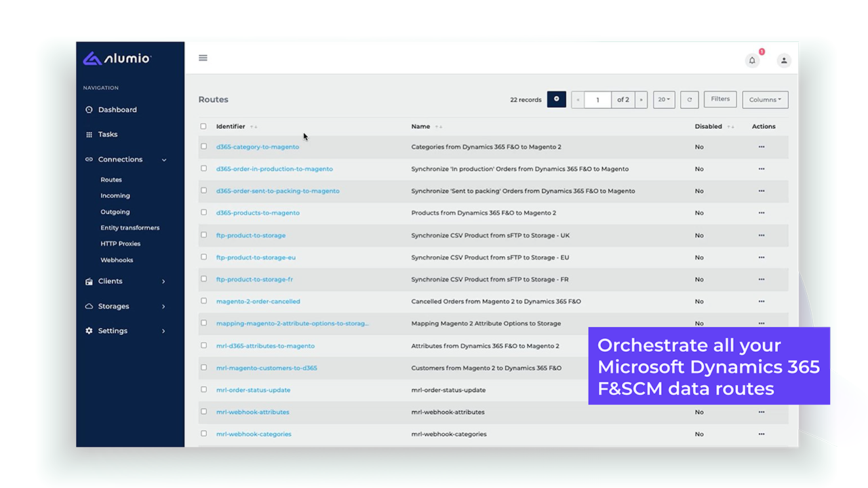
Task: Open actions menu for mrl-webhook-categories
Action: pyautogui.click(x=762, y=434)
